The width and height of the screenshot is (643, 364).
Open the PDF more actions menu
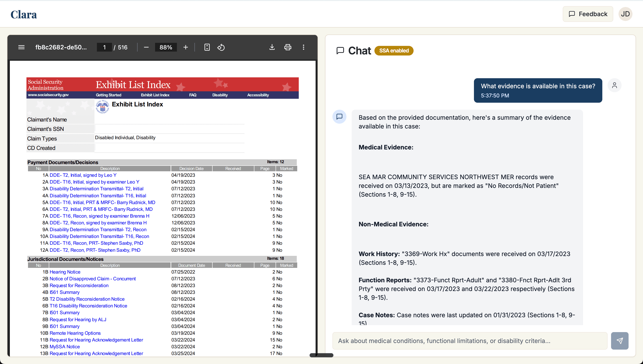[x=304, y=47]
